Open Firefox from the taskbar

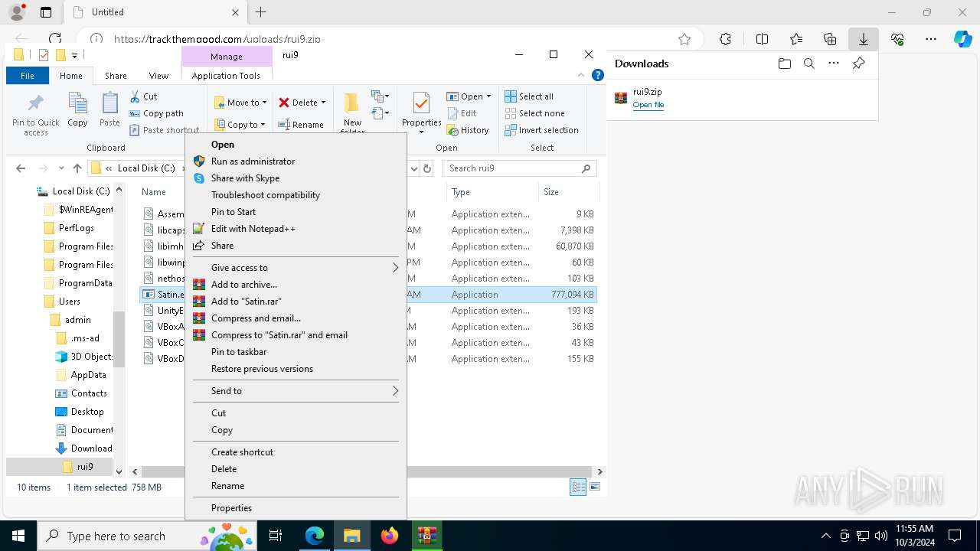(x=390, y=536)
